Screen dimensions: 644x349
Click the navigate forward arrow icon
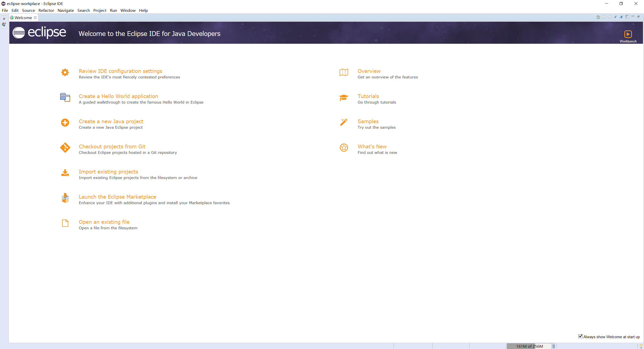click(610, 17)
